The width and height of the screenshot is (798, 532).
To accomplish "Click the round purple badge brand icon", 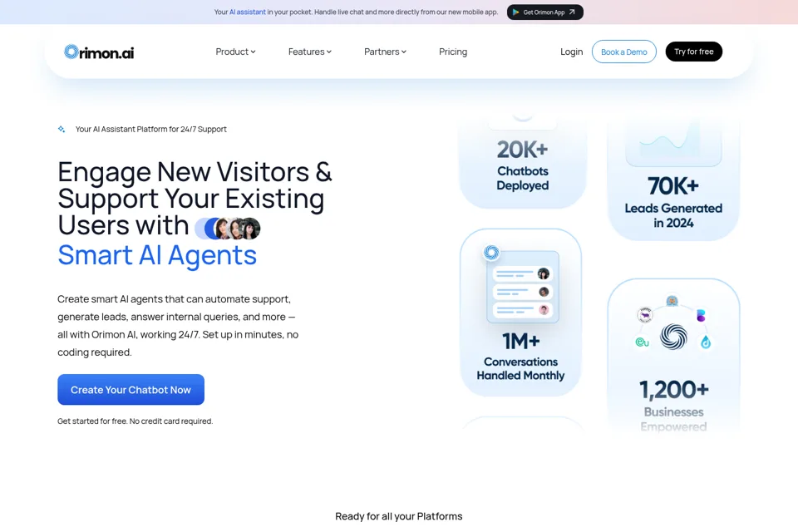I will coord(645,314).
